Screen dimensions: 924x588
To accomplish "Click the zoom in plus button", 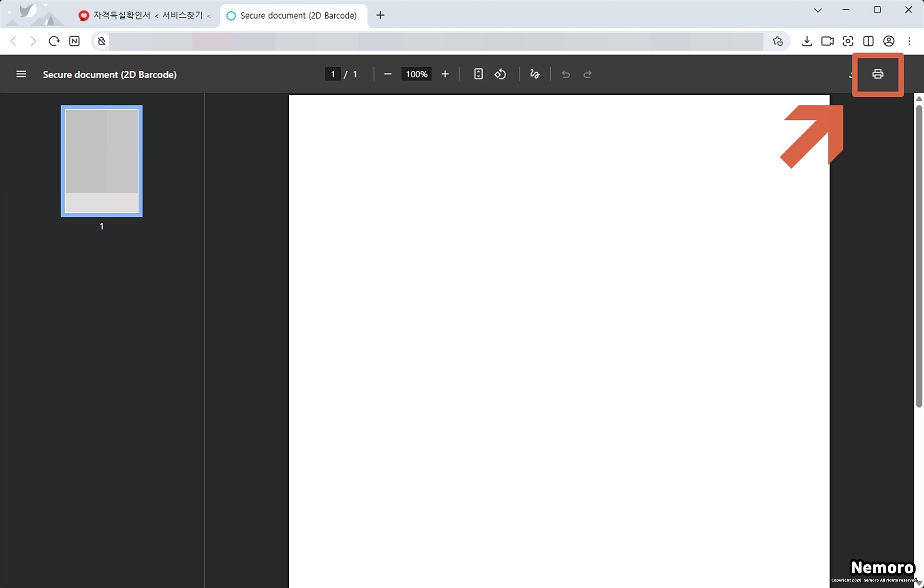I will tap(445, 74).
